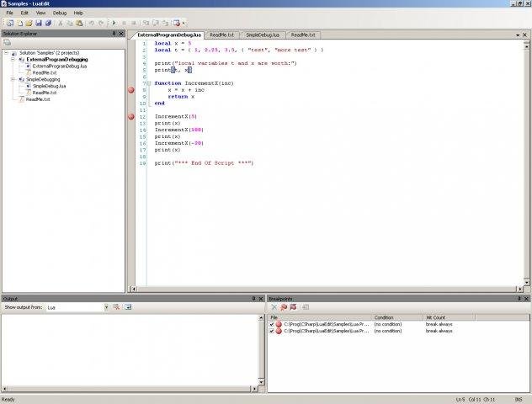Click the Copy toolbar icon
Image resolution: width=532 pixels, height=404 pixels.
click(x=70, y=23)
